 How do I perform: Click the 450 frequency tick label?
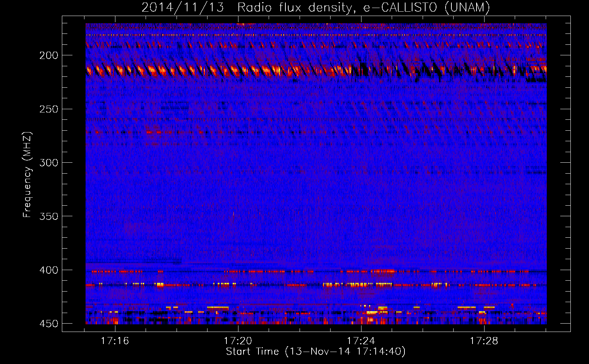[48, 324]
